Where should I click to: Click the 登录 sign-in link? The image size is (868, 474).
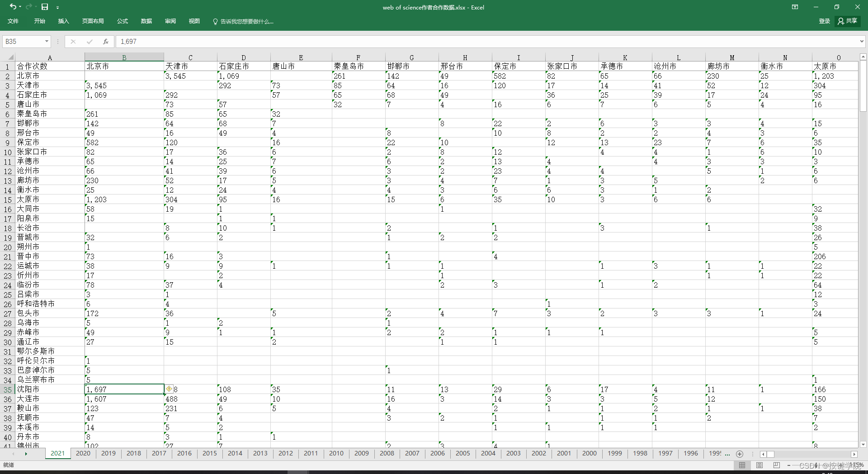click(x=824, y=21)
